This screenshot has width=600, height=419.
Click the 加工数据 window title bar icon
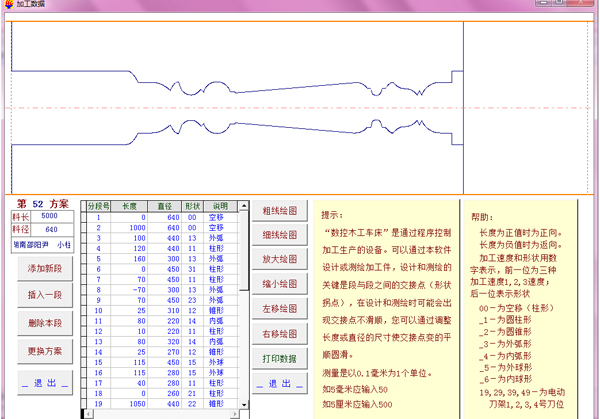pos(7,5)
